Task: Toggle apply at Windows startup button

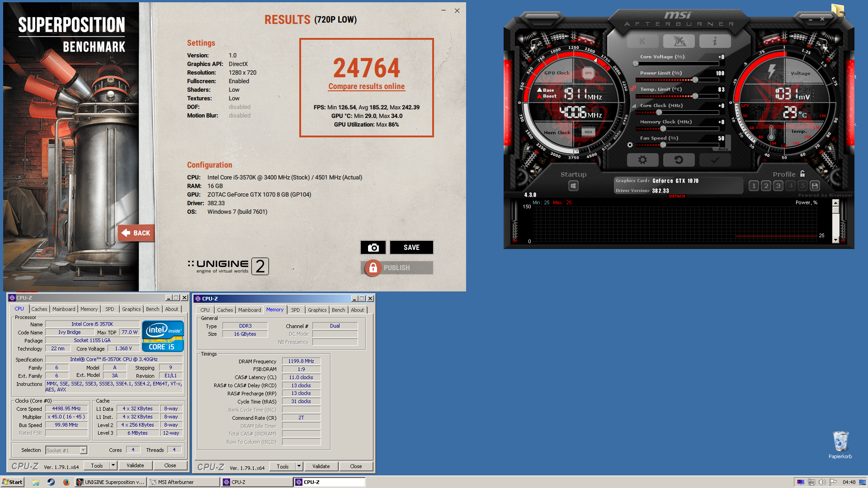Action: [x=573, y=186]
